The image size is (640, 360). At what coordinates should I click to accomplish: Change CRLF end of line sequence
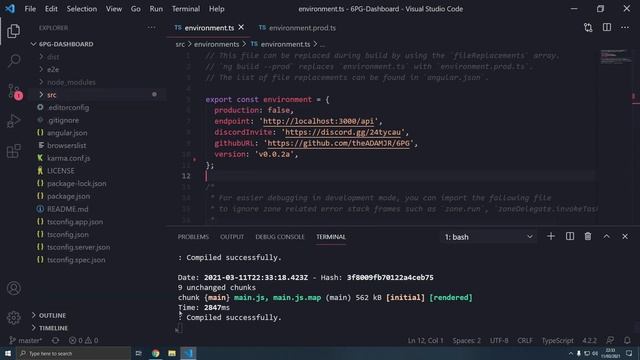point(525,340)
